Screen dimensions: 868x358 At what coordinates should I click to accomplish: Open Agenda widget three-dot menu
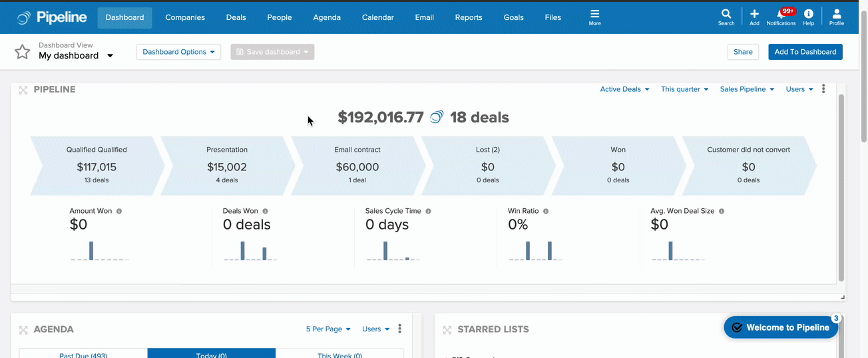(x=399, y=329)
